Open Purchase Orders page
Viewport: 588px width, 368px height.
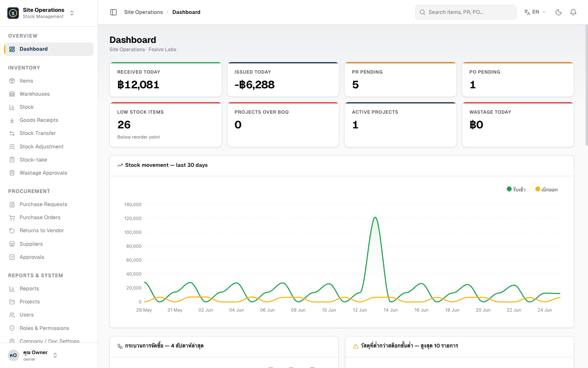[49, 218]
